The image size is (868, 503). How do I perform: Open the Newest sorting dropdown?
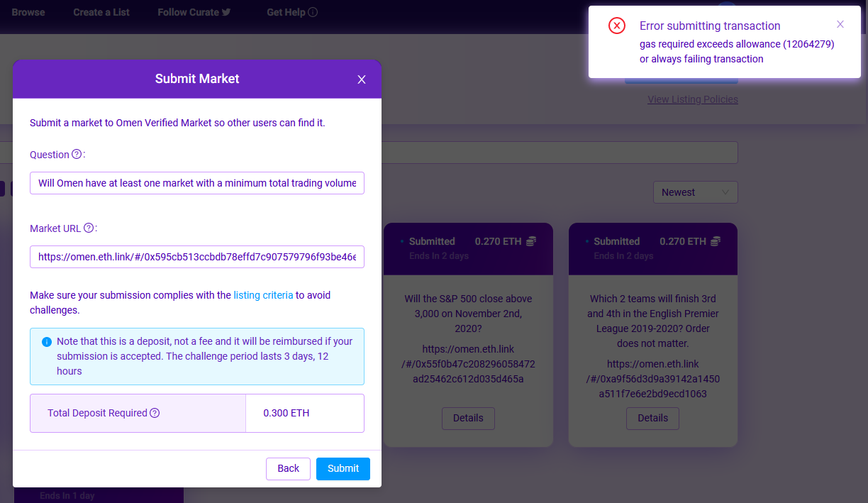click(x=695, y=192)
